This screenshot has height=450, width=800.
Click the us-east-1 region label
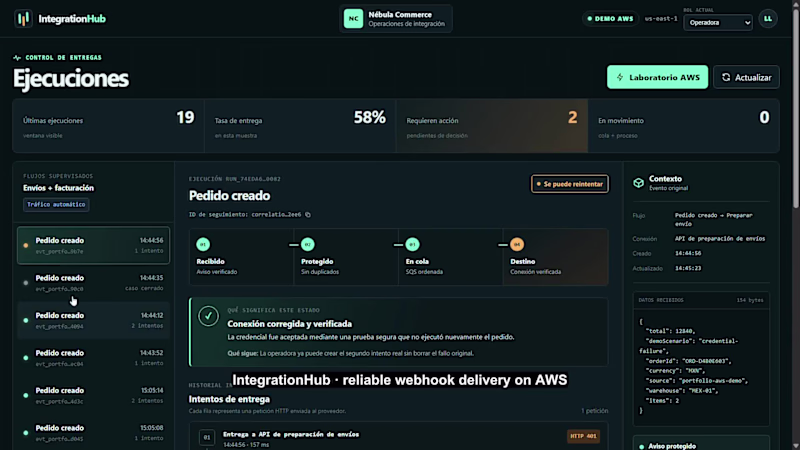click(x=661, y=19)
